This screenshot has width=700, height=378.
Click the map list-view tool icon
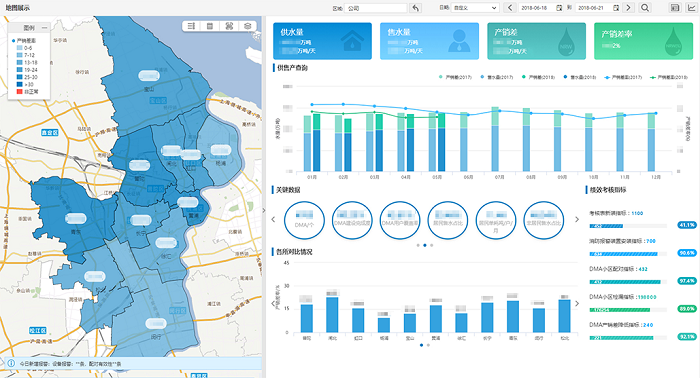click(192, 26)
